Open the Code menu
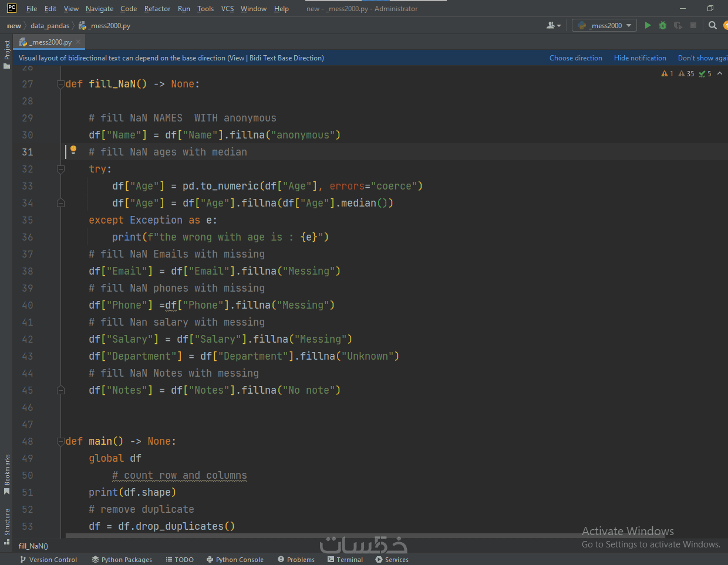 tap(129, 9)
